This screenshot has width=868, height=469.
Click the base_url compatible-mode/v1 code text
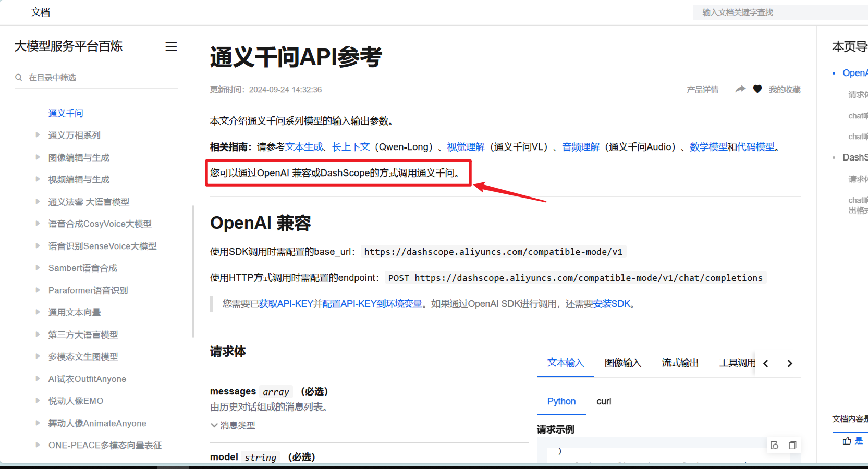(493, 252)
